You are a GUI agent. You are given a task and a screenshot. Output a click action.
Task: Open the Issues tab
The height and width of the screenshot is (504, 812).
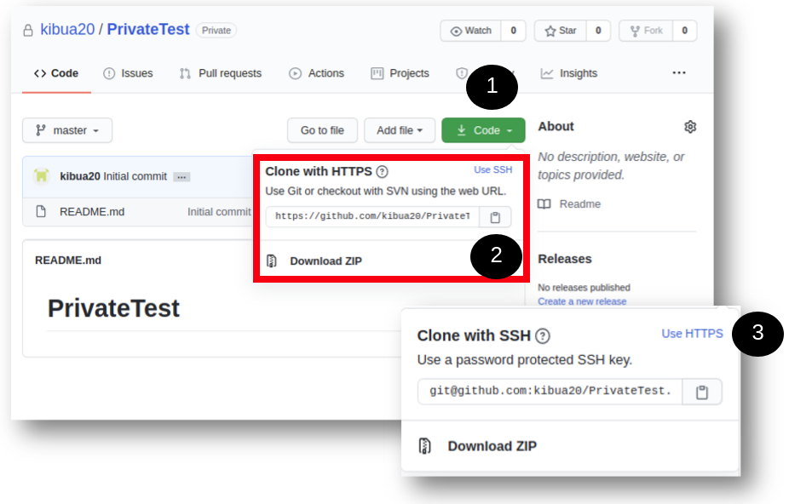128,73
